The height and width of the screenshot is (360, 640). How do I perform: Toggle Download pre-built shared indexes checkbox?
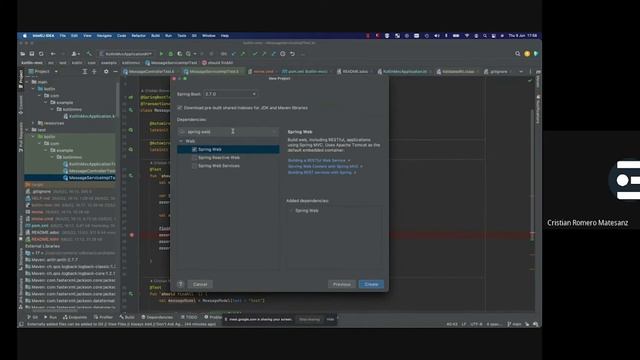pyautogui.click(x=180, y=108)
